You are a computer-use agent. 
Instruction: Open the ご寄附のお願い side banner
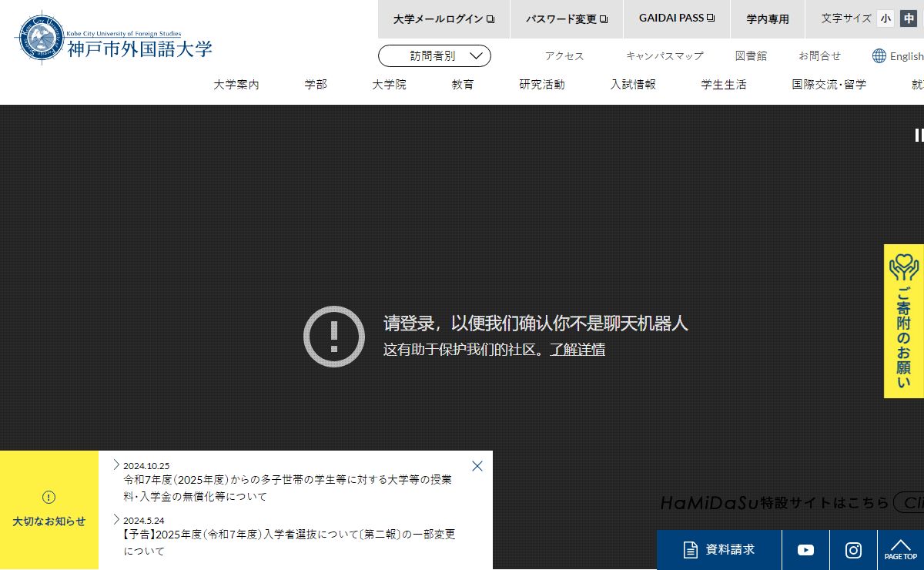click(x=904, y=321)
